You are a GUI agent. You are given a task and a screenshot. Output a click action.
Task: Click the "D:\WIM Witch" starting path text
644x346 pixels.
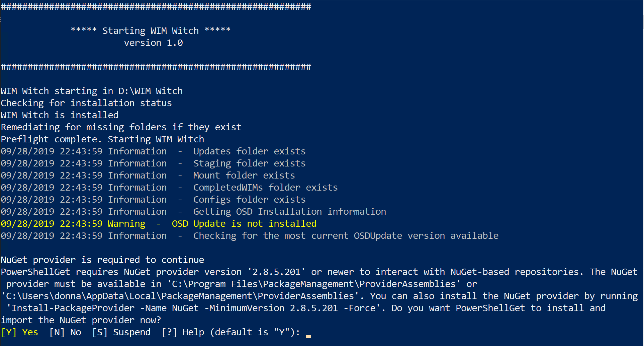pos(151,91)
